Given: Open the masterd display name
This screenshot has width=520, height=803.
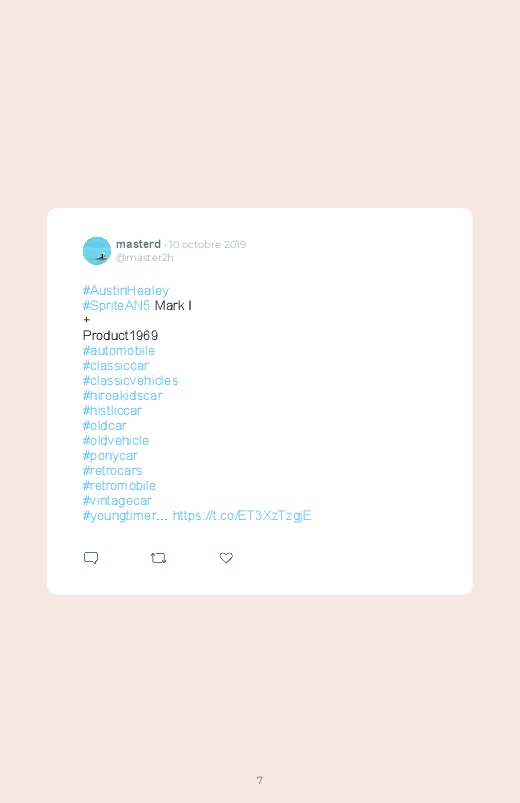Looking at the screenshot, I should coord(138,244).
